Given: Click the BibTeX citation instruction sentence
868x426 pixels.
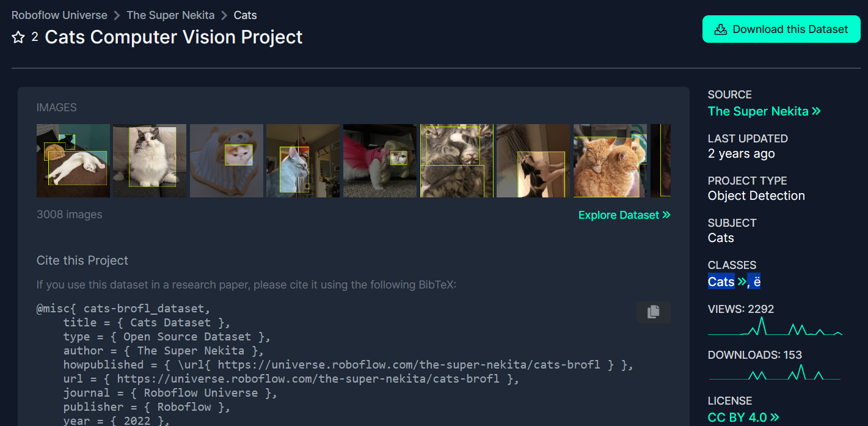Looking at the screenshot, I should coord(246,285).
